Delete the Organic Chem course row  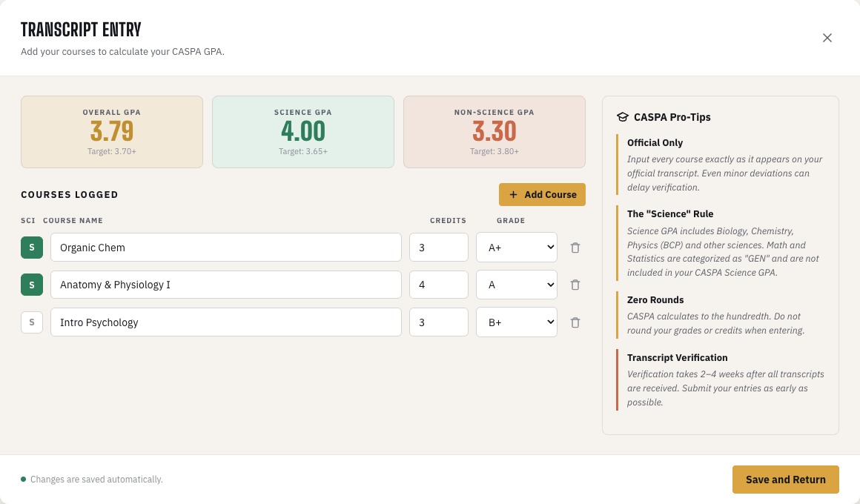tap(575, 248)
